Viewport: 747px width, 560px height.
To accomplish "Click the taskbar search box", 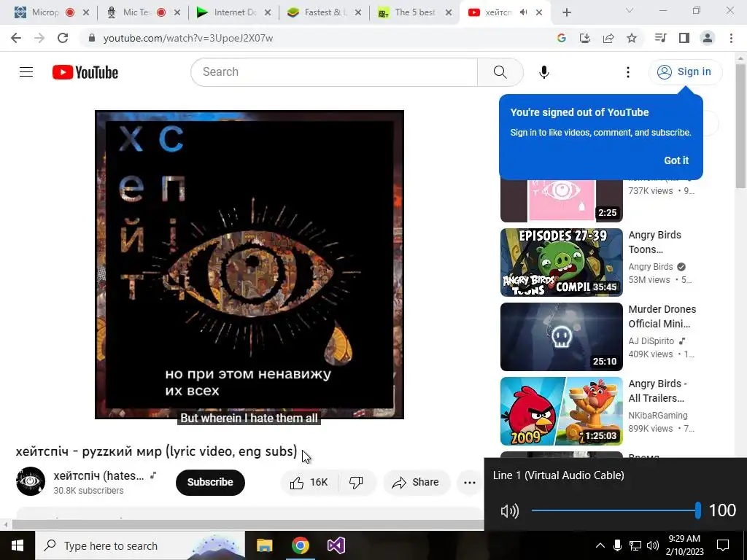I will tap(140, 545).
